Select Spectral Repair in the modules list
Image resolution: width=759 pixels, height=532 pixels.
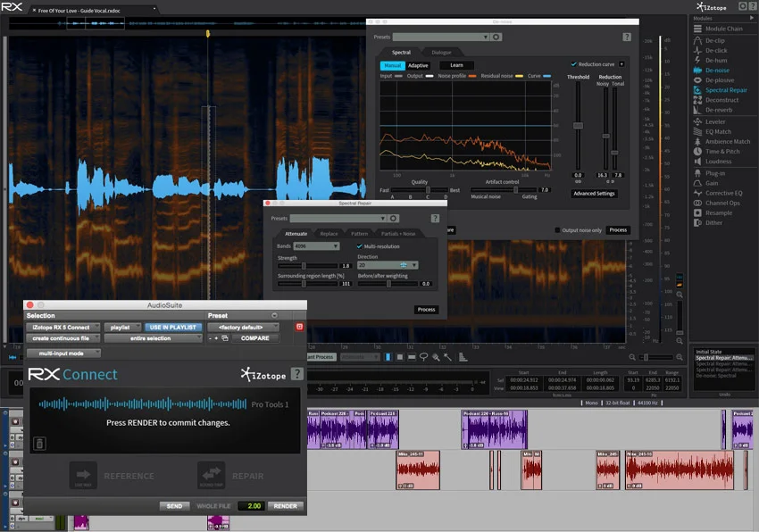click(726, 90)
